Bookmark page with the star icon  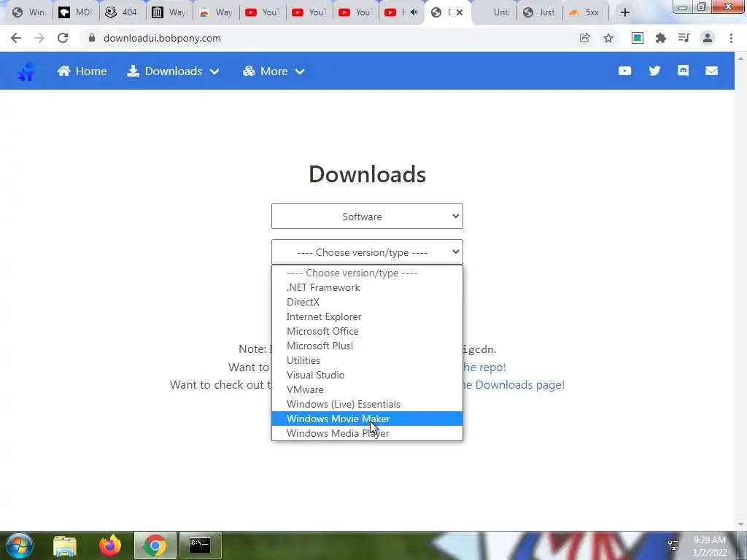(608, 38)
